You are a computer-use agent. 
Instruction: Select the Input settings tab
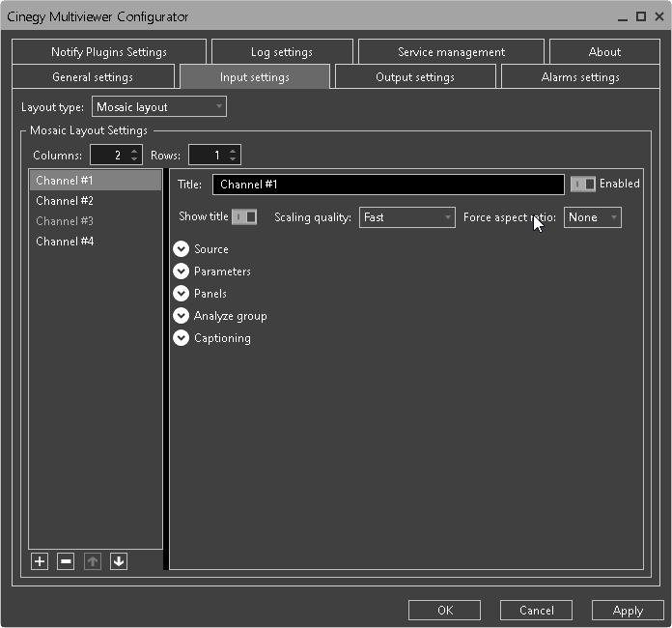pos(255,77)
